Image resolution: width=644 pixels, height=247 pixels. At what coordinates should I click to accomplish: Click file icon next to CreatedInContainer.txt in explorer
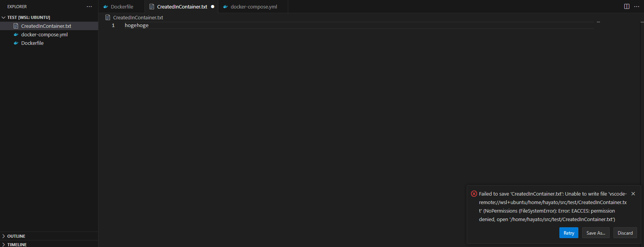click(x=16, y=26)
